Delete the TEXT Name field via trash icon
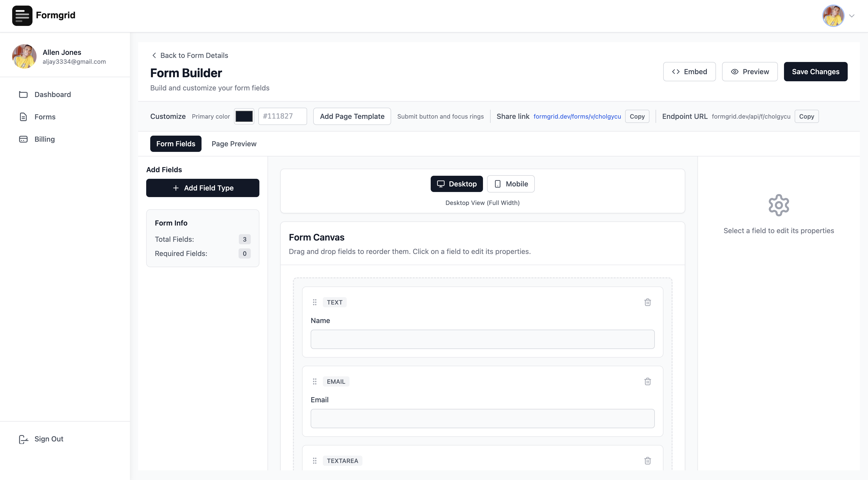The width and height of the screenshot is (868, 480). [x=647, y=302]
